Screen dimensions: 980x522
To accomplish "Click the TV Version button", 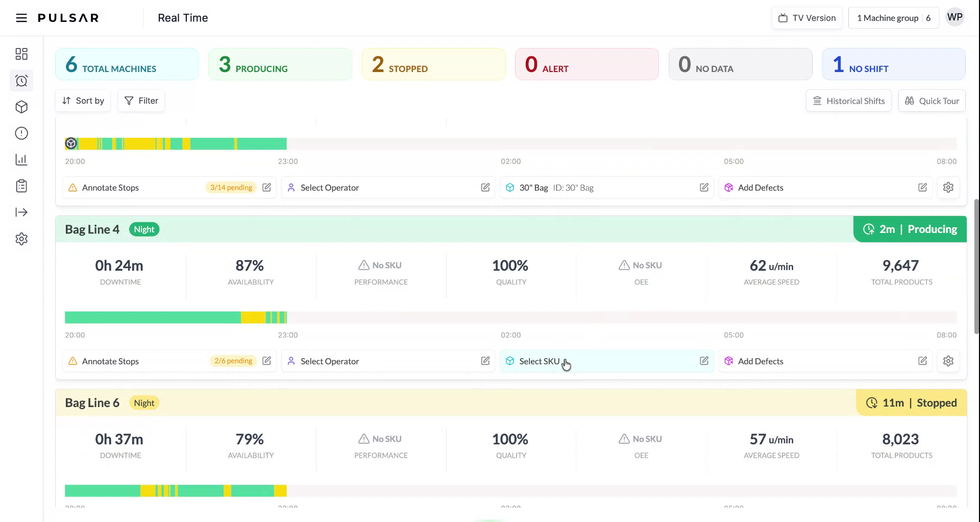I will [x=807, y=18].
